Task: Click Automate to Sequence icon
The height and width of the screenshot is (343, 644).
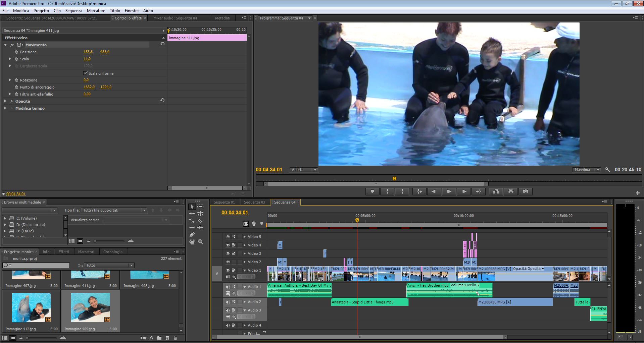Action: [143, 338]
